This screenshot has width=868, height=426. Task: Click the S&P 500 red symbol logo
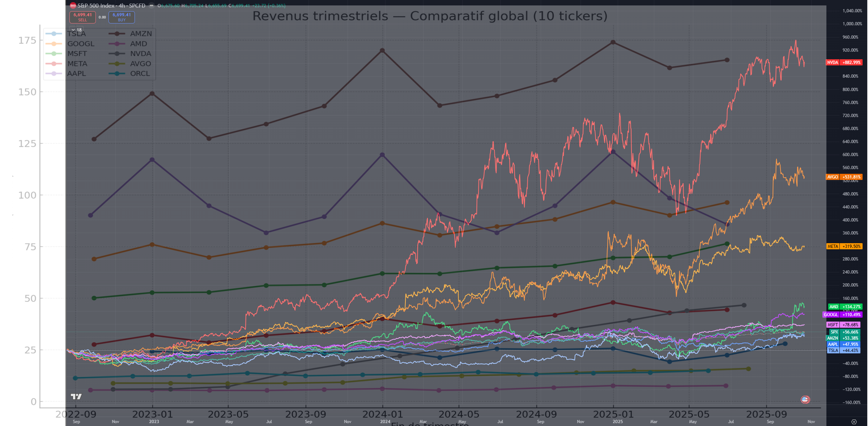[73, 5]
